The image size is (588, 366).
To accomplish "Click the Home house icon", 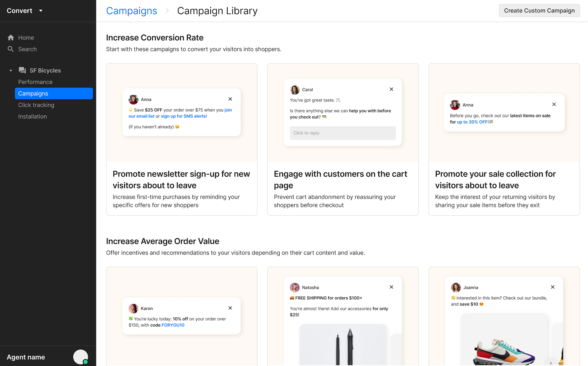I will 11,38.
